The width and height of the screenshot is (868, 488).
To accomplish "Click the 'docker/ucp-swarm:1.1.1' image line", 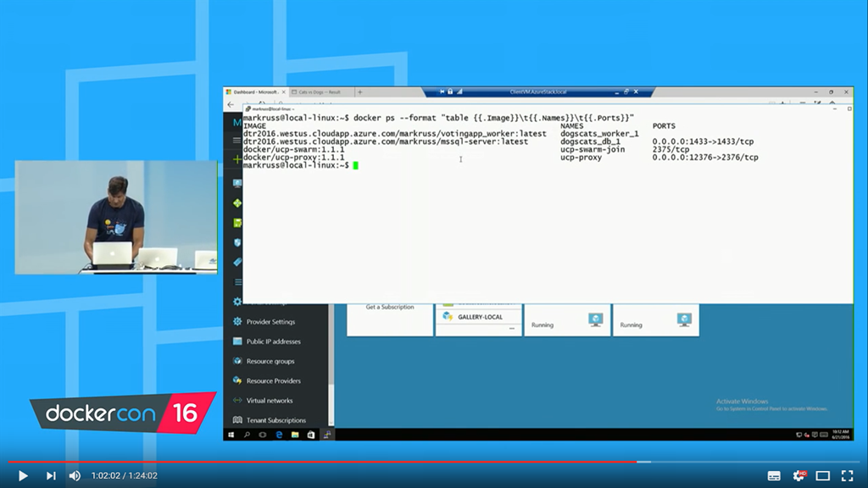I will click(x=293, y=149).
